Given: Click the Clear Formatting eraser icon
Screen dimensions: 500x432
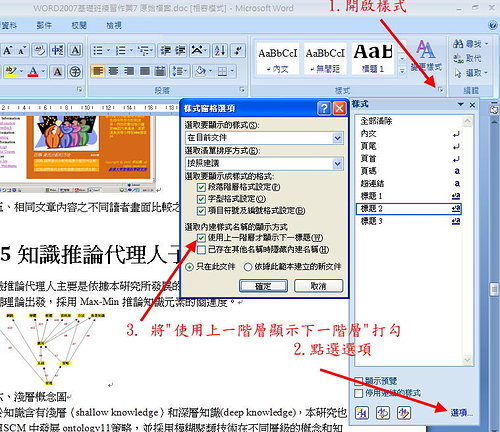Looking at the screenshot, I should (39, 51).
